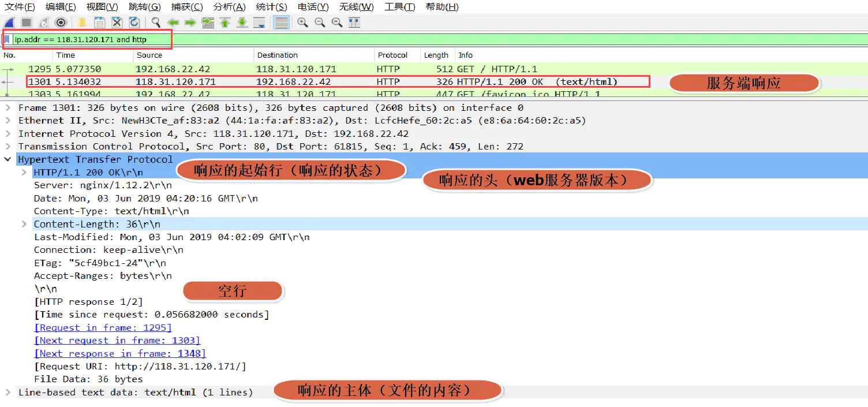The image size is (868, 407).
Task: Select the Accept-Ranges: bytes field
Action: 103,276
